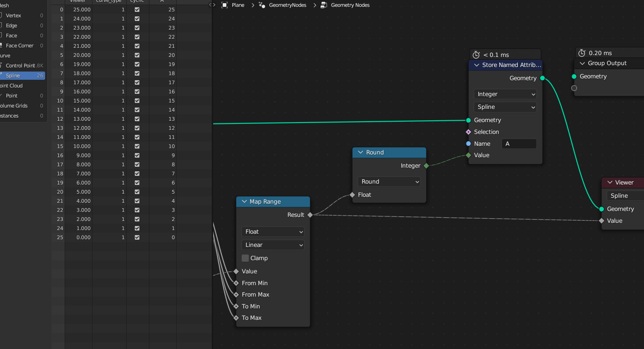Toggle cyclic checkbox in row 25
This screenshot has width=644, height=349.
click(137, 237)
